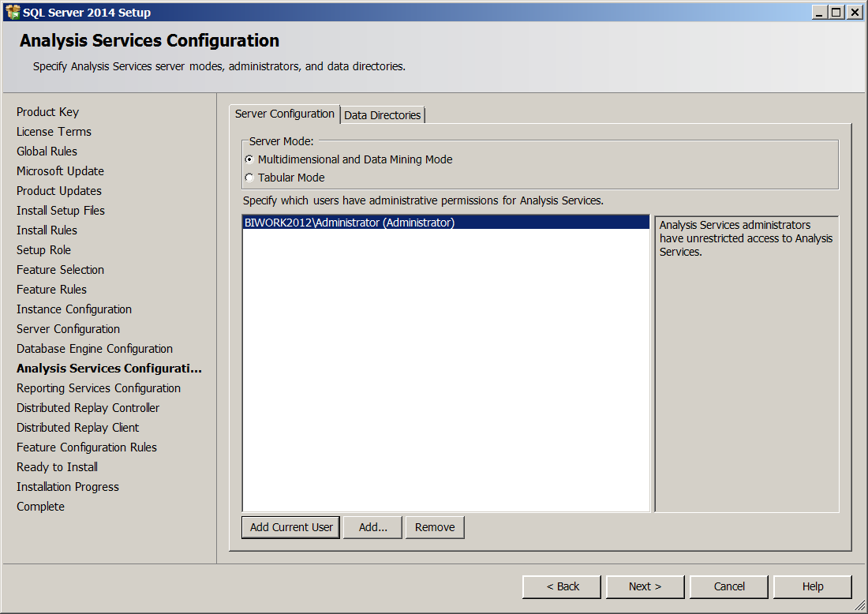
Task: Remove the selected administrator user
Action: (x=435, y=527)
